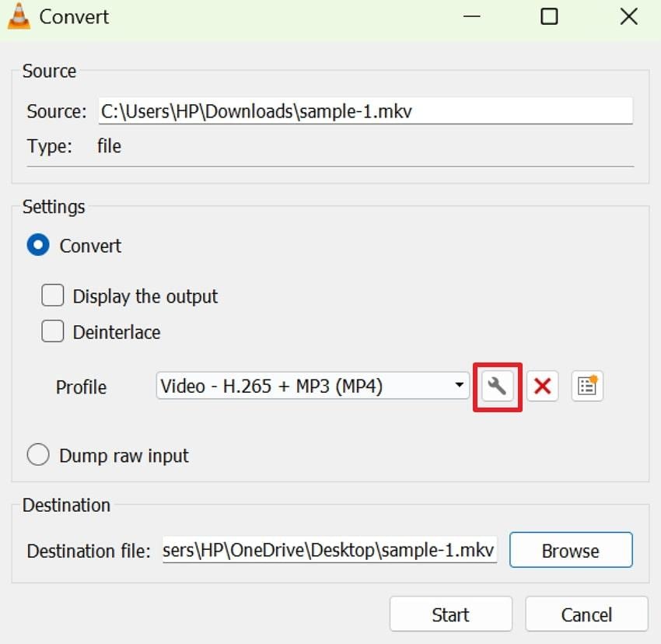Click the Start button
This screenshot has width=661, height=644.
(x=450, y=614)
